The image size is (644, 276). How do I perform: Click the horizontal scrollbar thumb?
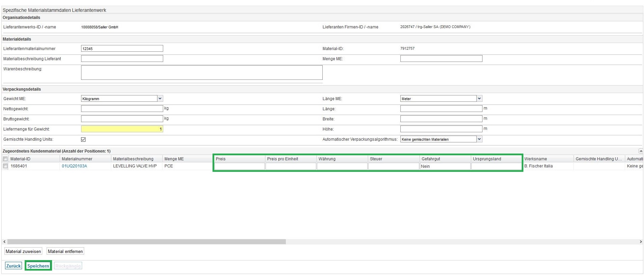pos(147,242)
